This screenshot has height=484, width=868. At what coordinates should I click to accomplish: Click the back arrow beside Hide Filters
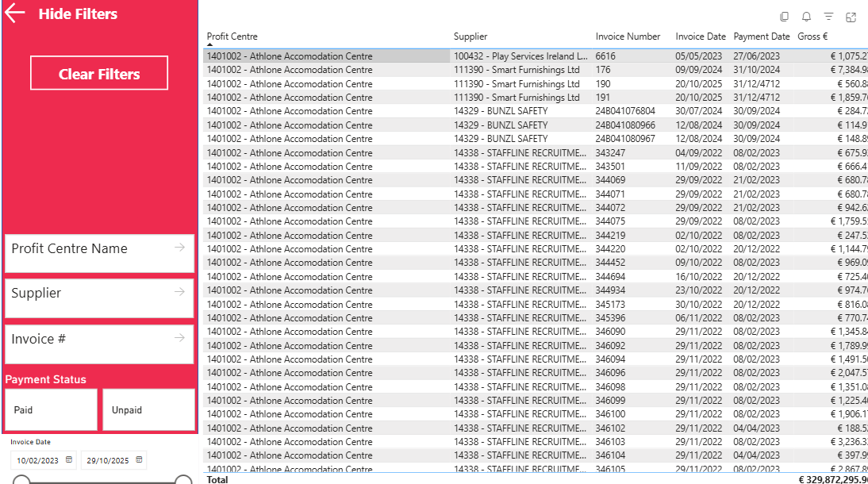(15, 13)
